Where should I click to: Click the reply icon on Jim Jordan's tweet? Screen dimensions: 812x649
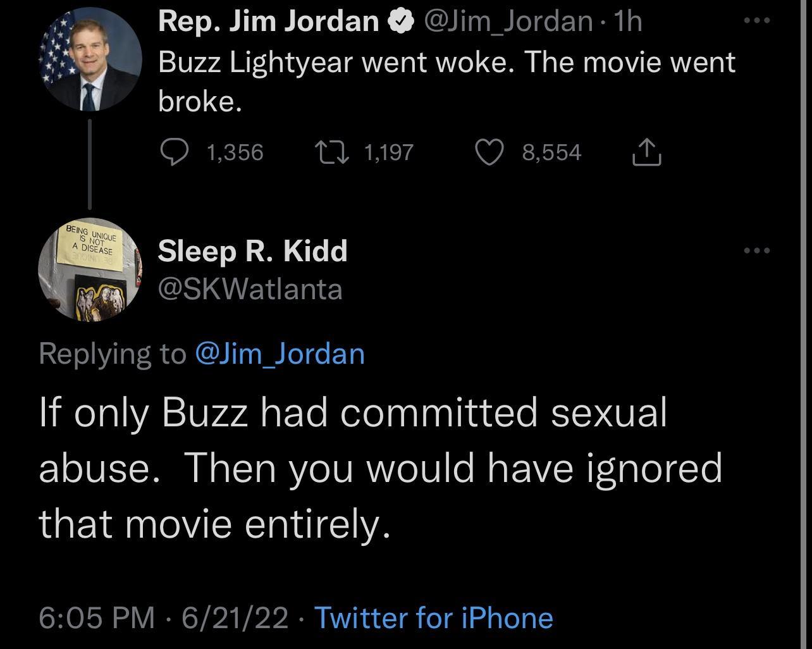click(x=176, y=151)
